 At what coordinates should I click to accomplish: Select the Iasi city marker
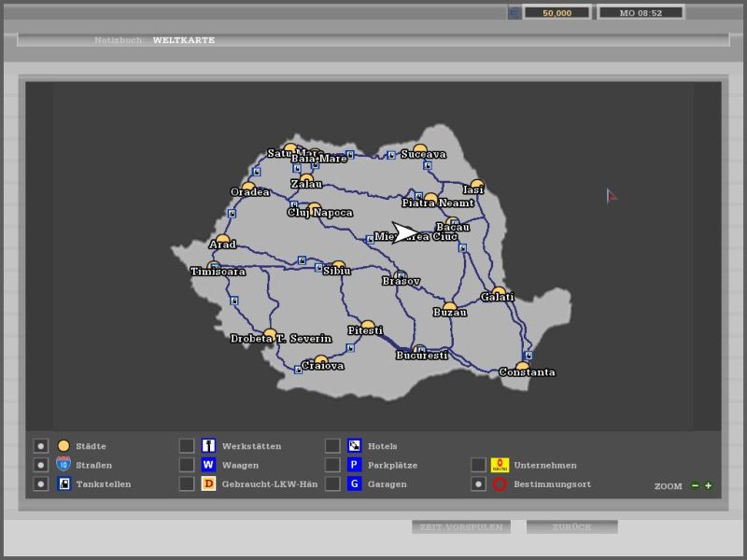[x=477, y=186]
